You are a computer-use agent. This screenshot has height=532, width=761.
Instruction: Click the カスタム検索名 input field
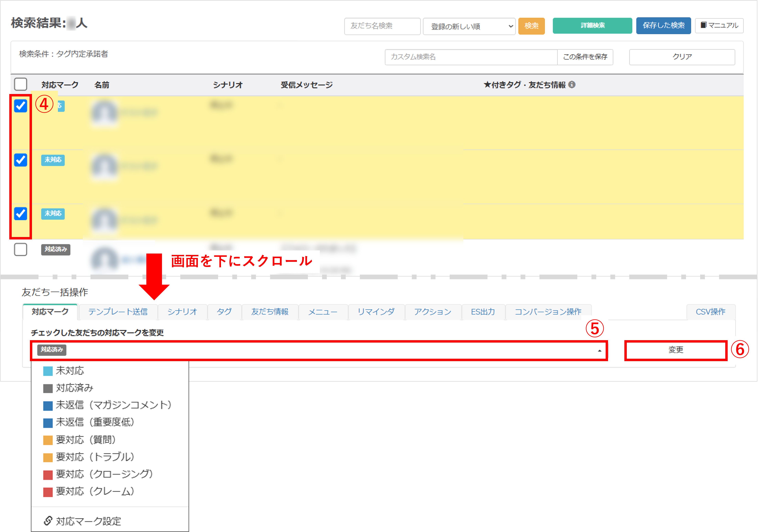(471, 57)
